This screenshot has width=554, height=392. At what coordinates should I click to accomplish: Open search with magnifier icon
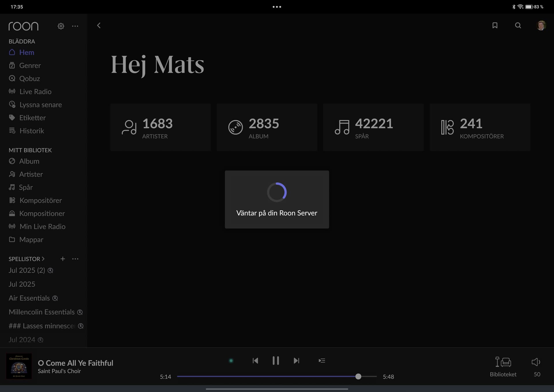[518, 25]
